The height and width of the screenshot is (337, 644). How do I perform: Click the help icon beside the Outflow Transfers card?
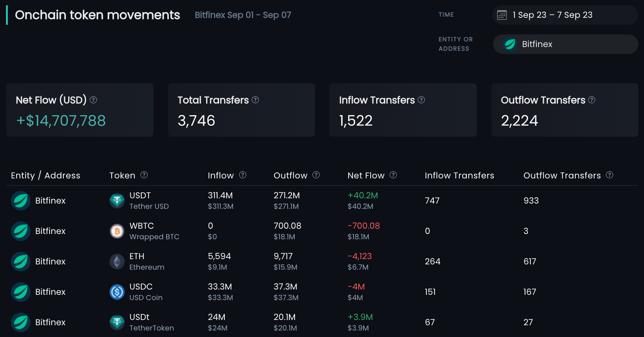592,100
